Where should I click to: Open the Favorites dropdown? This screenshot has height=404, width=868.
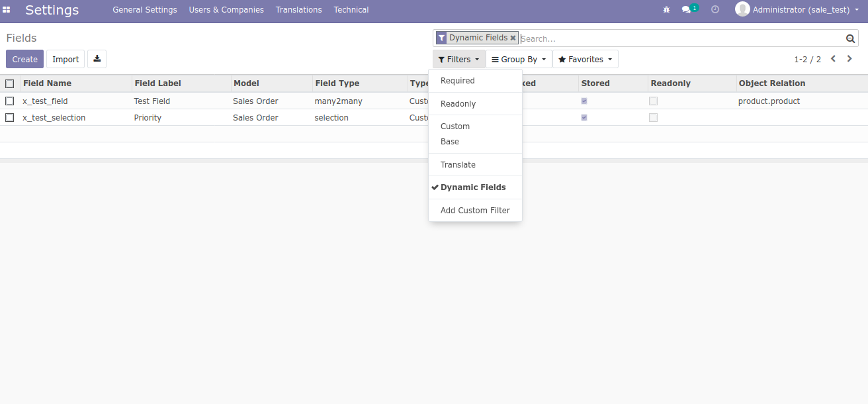585,60
